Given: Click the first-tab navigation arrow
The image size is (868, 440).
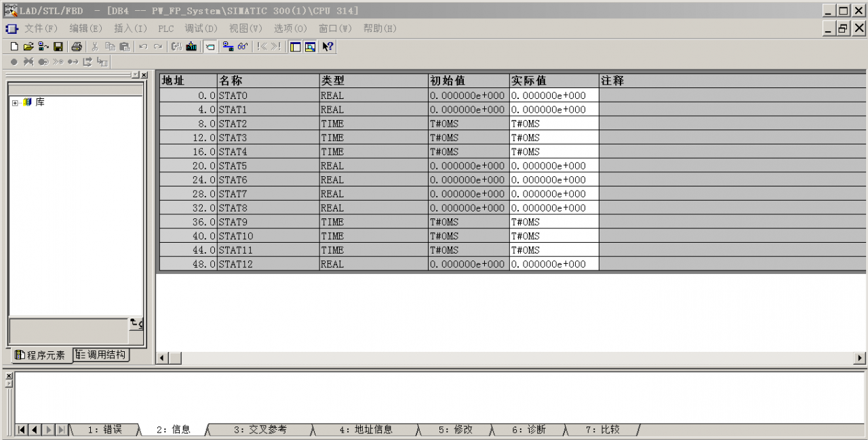Looking at the screenshot, I should tap(22, 430).
